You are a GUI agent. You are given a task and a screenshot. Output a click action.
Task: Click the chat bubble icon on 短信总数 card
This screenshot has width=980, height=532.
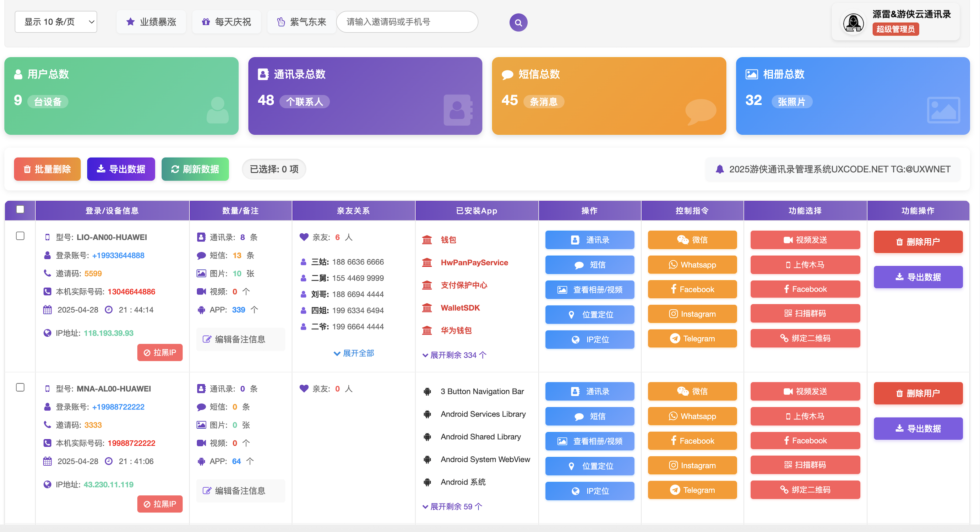point(507,75)
